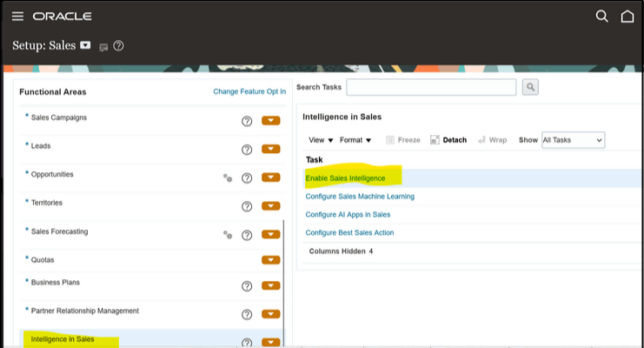Click the help icon beside Setup: Sales

pos(118,45)
